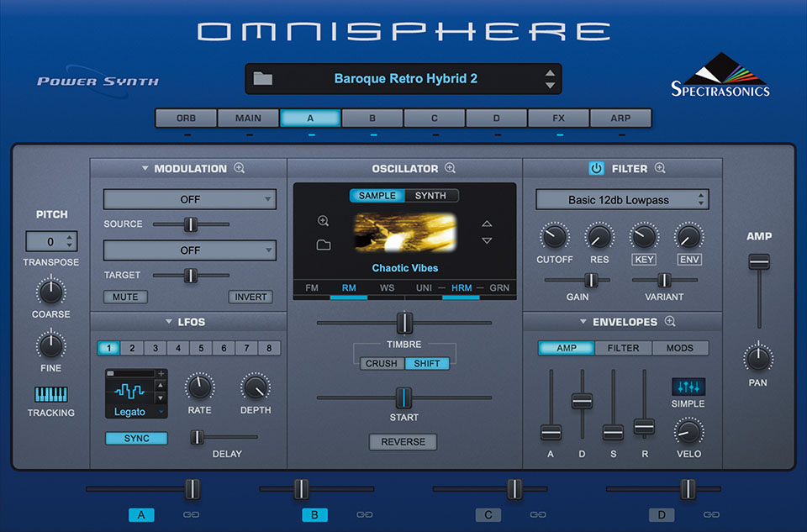Click the KEY filter tracking label

[644, 260]
